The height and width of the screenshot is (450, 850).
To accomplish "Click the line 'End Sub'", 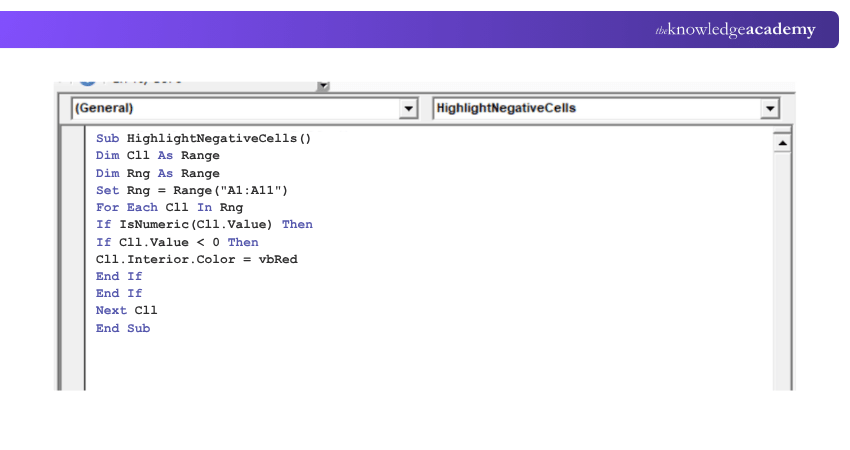I will point(123,328).
